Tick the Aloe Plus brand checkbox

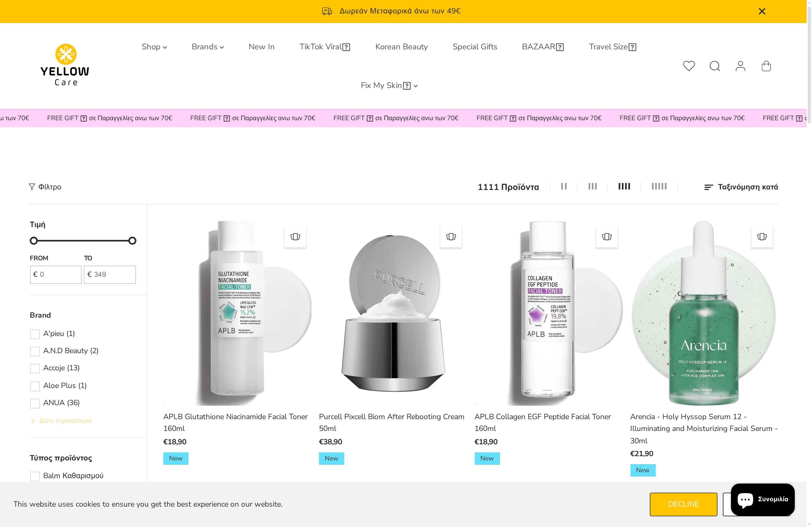point(35,386)
